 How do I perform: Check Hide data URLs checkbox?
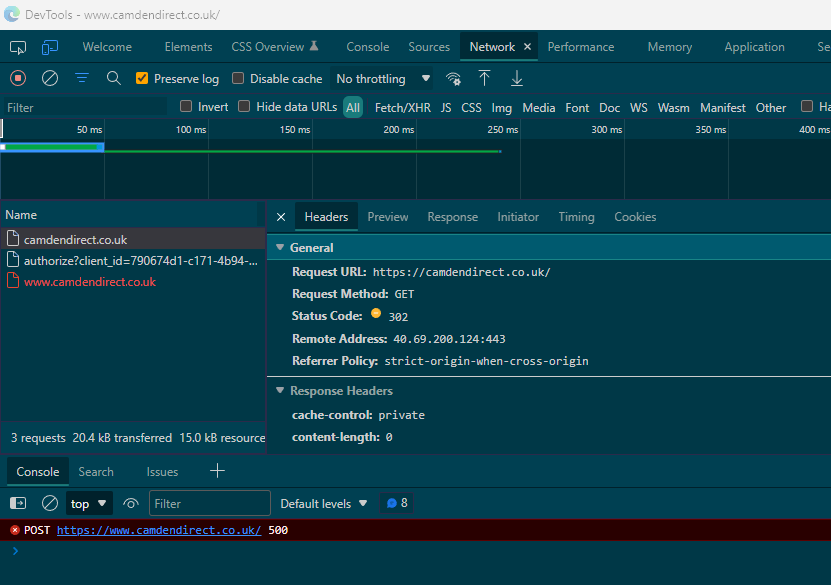point(244,106)
